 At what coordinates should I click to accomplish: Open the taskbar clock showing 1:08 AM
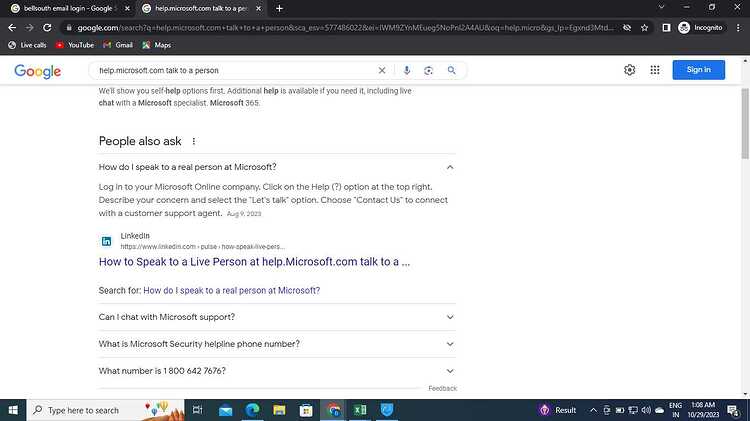click(x=703, y=410)
